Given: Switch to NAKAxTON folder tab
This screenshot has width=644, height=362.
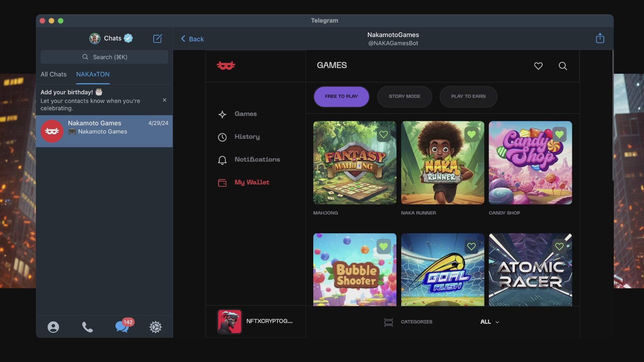Looking at the screenshot, I should (93, 74).
